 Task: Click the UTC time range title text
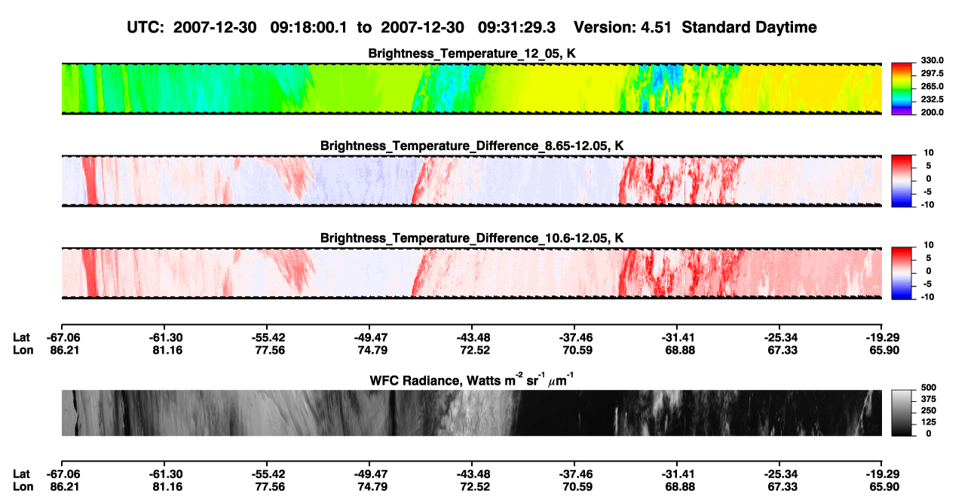[473, 27]
